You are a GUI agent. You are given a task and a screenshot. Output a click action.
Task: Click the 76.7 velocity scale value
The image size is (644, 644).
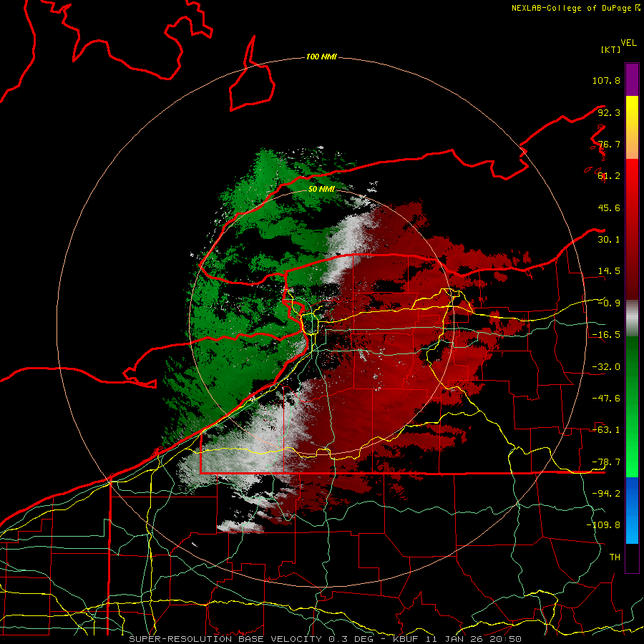tap(609, 144)
